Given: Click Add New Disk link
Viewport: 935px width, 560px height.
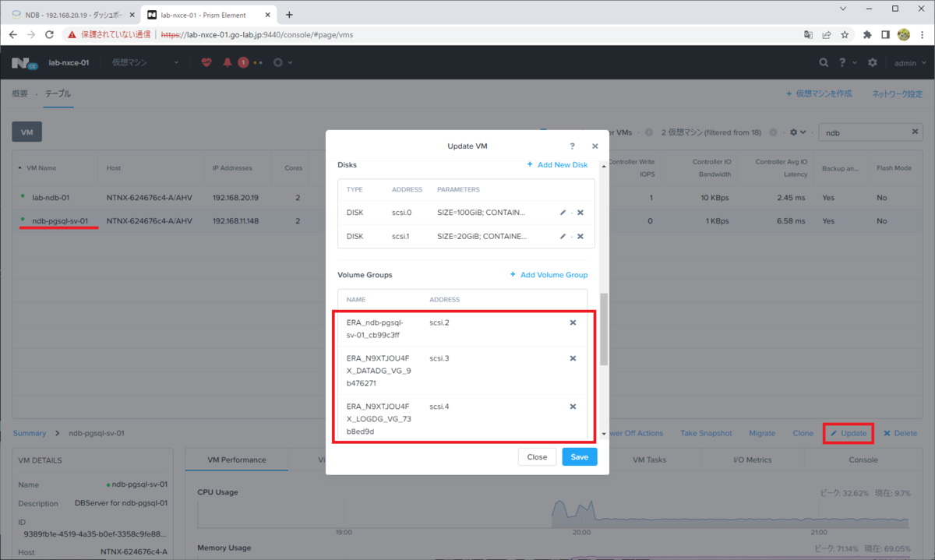Looking at the screenshot, I should pyautogui.click(x=557, y=165).
